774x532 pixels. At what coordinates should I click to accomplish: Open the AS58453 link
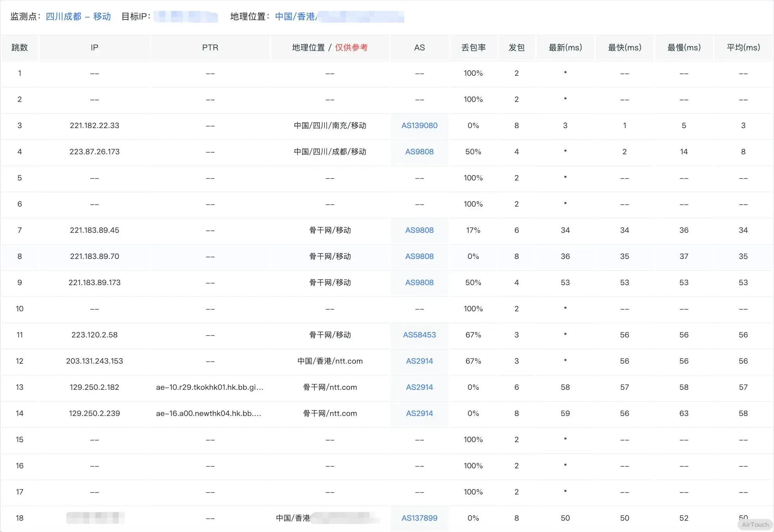[x=419, y=335]
